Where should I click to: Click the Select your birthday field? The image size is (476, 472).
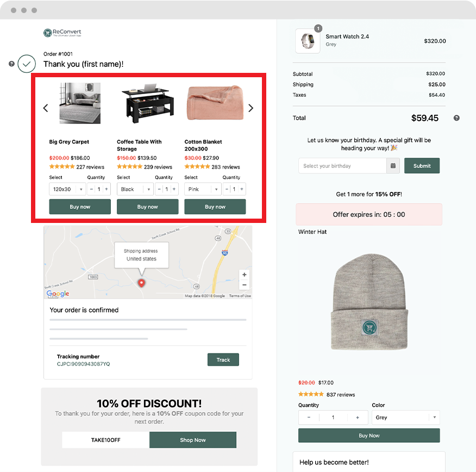pyautogui.click(x=342, y=166)
